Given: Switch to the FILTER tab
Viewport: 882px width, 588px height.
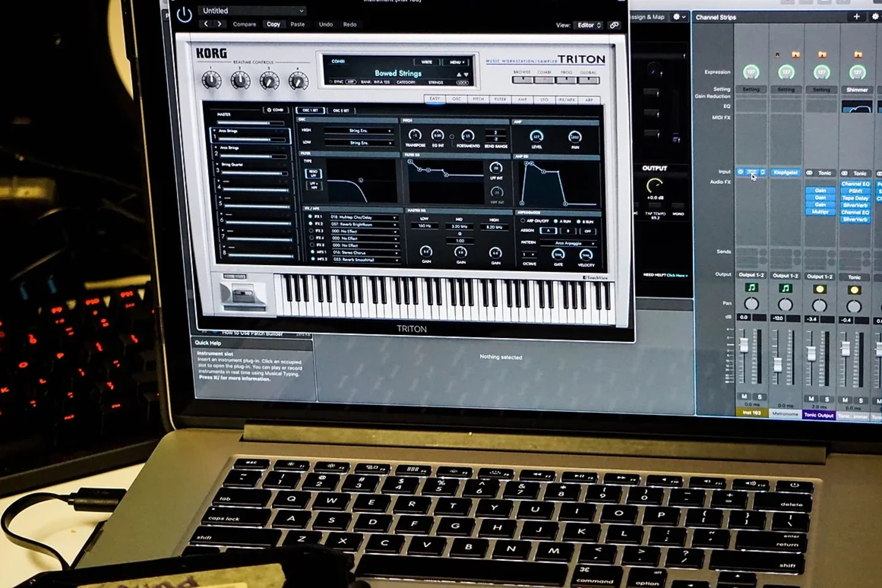Looking at the screenshot, I should click(x=500, y=99).
